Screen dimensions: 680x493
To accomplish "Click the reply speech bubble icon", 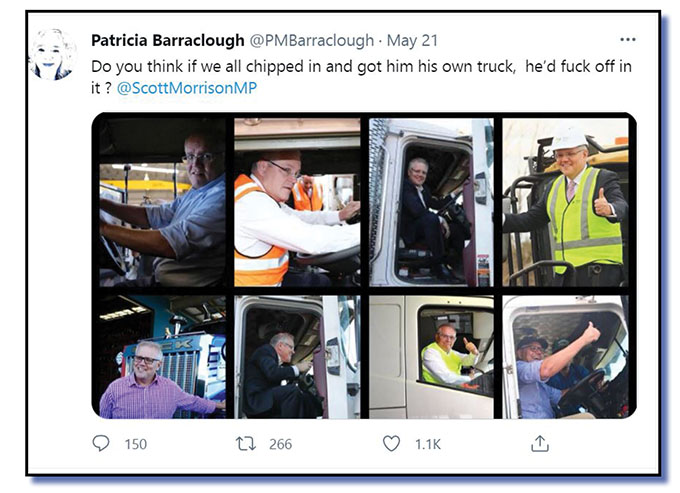I will (101, 444).
